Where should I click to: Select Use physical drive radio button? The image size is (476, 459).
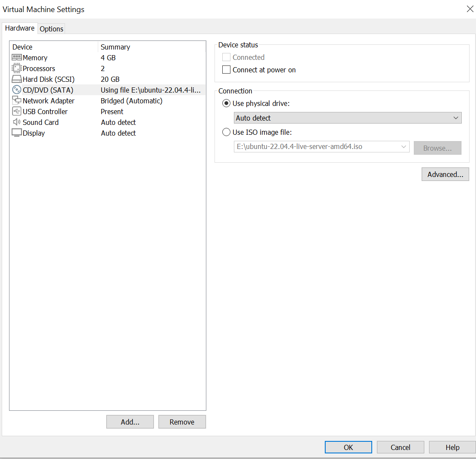pos(226,103)
